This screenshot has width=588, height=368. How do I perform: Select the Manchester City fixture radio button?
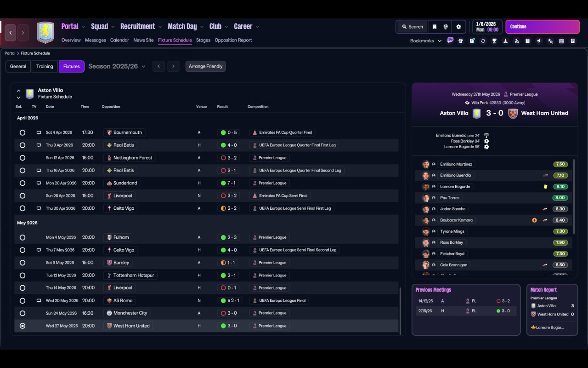[x=23, y=313]
